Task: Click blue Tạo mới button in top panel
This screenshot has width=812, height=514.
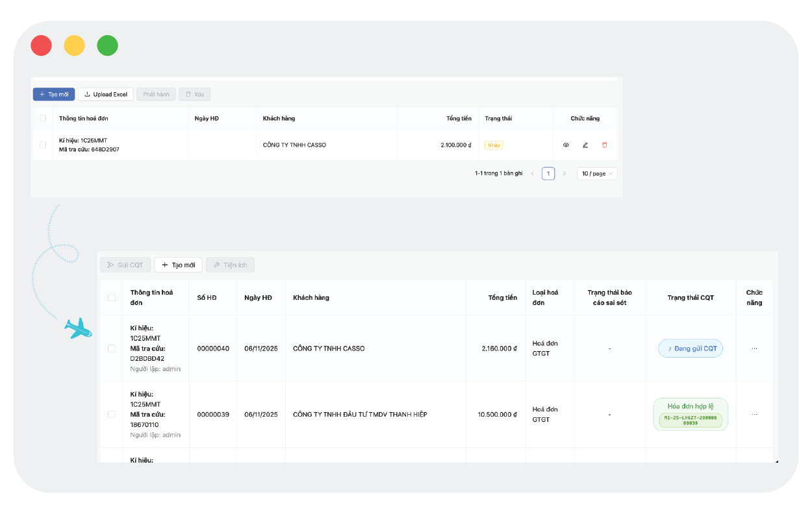Action: coord(54,94)
